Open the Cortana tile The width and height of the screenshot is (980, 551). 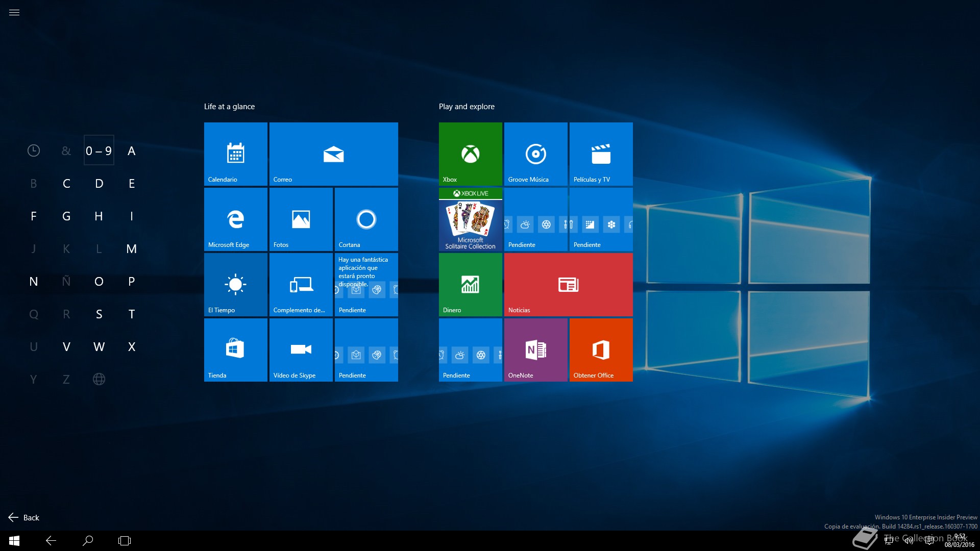pos(366,219)
